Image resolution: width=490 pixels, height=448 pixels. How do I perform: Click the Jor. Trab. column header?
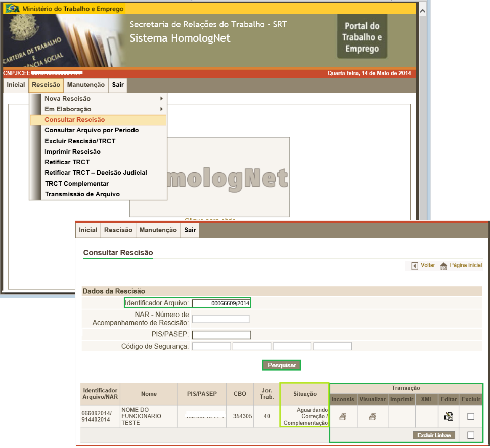coord(266,394)
